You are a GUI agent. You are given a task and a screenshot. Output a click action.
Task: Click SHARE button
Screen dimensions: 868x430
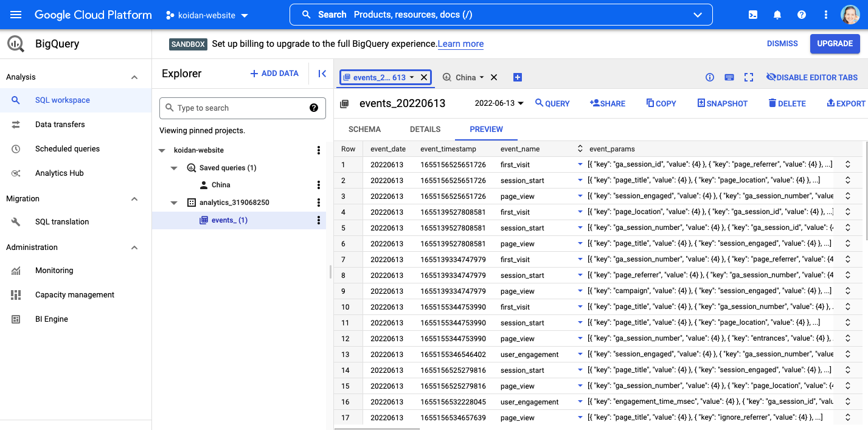608,103
